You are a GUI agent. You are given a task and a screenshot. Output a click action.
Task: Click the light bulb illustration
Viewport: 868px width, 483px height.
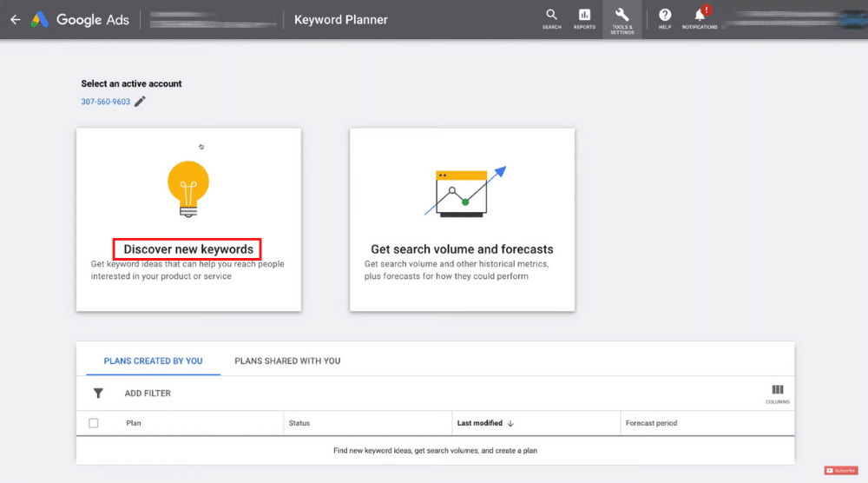[188, 189]
